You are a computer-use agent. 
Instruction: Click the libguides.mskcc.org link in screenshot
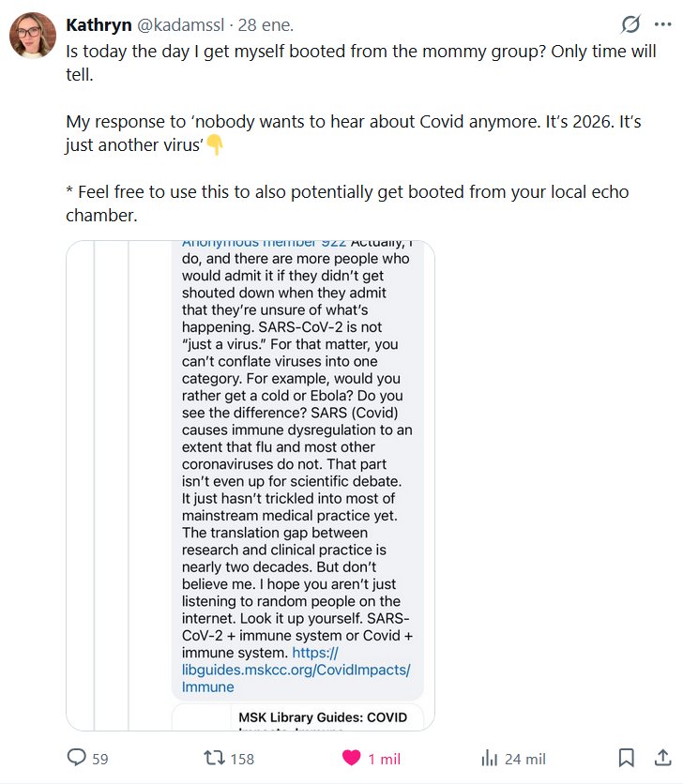click(296, 670)
